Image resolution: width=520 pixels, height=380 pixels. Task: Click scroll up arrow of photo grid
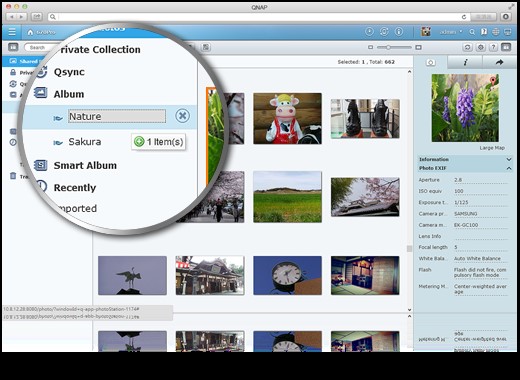tap(409, 72)
